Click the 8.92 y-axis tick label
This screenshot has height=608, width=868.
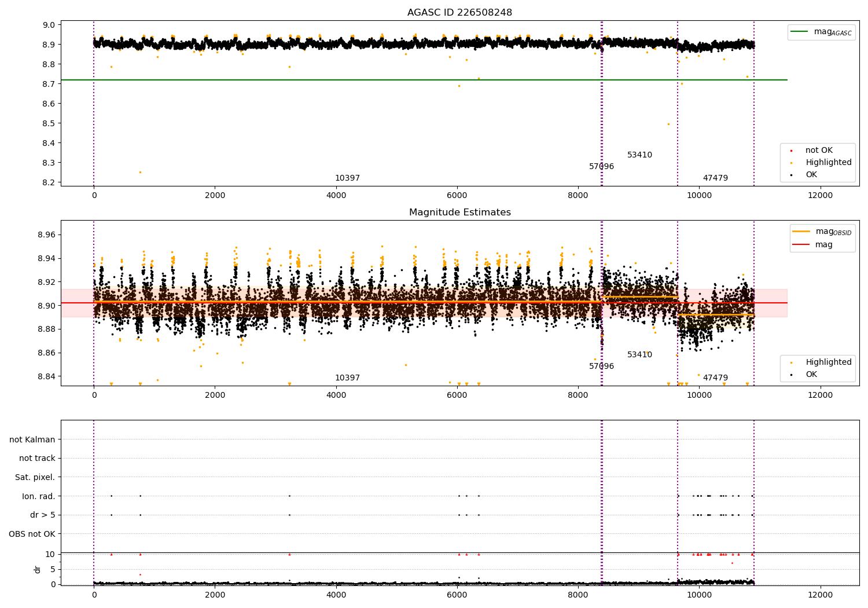[47, 282]
